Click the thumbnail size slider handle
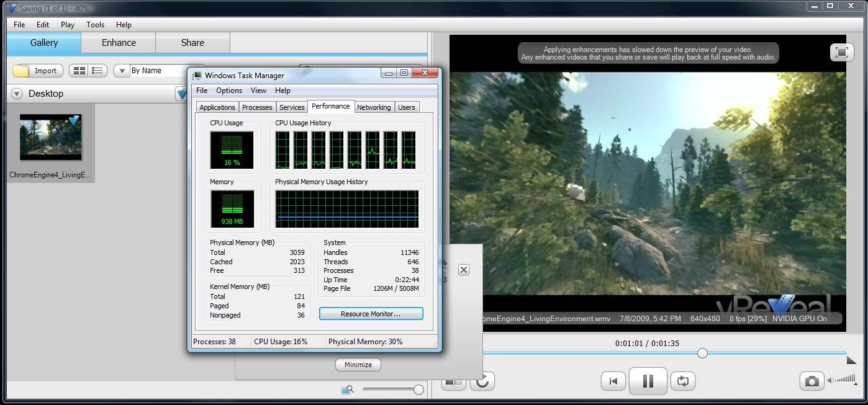 418,389
